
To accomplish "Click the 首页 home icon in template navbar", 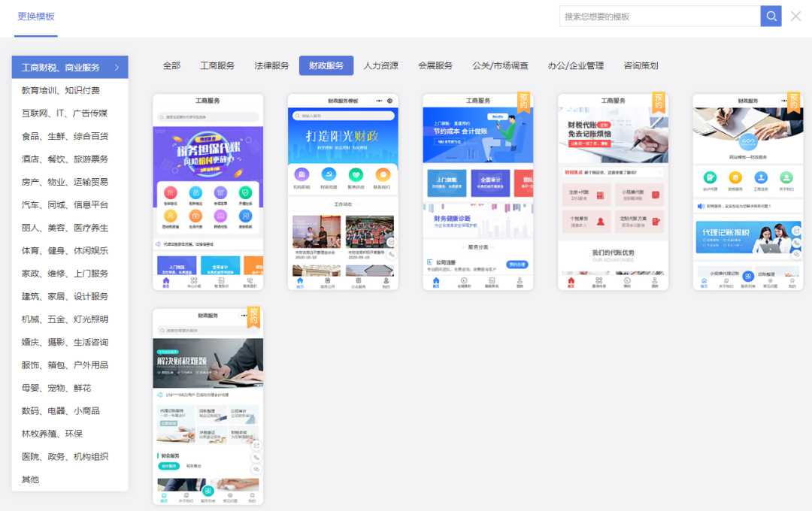I will pyautogui.click(x=299, y=280).
